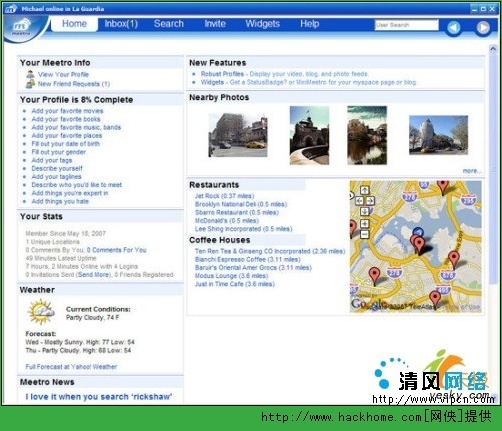Viewport: 502px width, 431px height.
Task: Pan the map left with arrow
Action: [x=359, y=201]
